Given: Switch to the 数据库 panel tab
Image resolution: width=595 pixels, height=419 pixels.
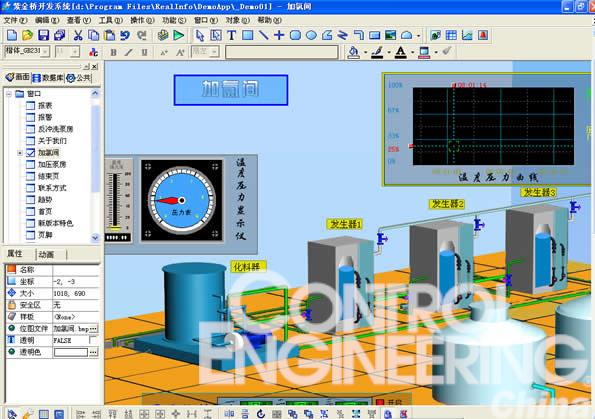Looking at the screenshot, I should (48, 78).
